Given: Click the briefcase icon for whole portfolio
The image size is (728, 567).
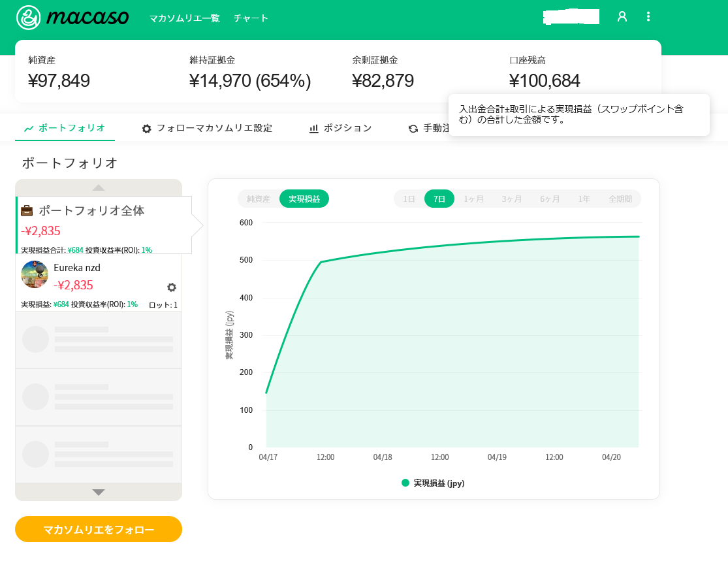Looking at the screenshot, I should coord(27,210).
